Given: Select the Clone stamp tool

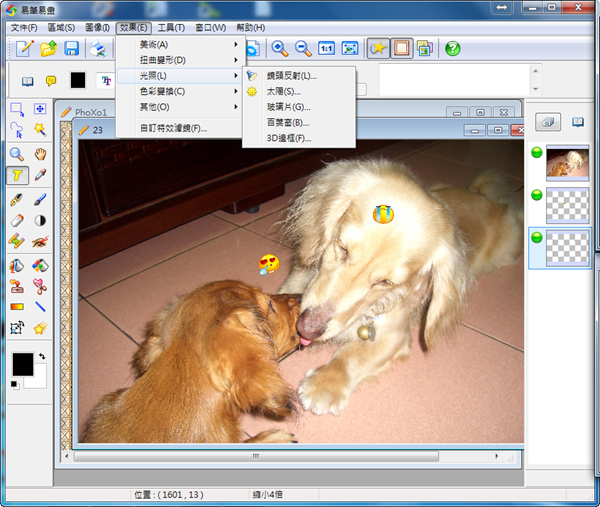Looking at the screenshot, I should [17, 286].
